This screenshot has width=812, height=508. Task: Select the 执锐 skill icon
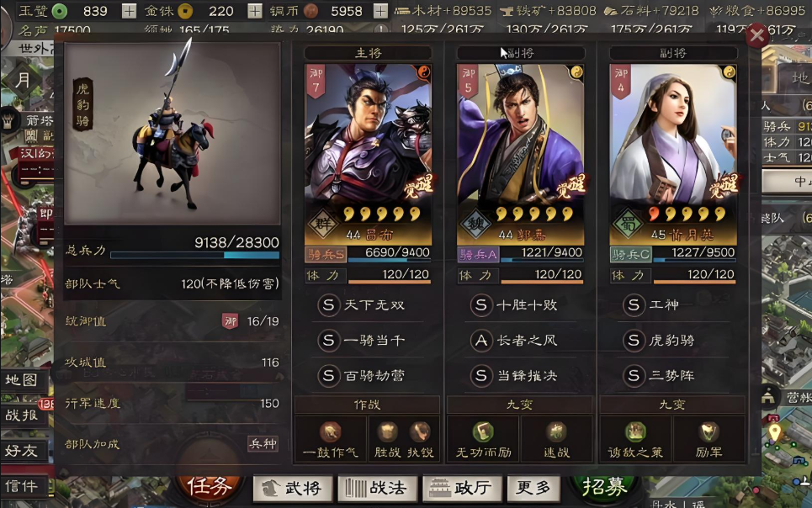[420, 431]
